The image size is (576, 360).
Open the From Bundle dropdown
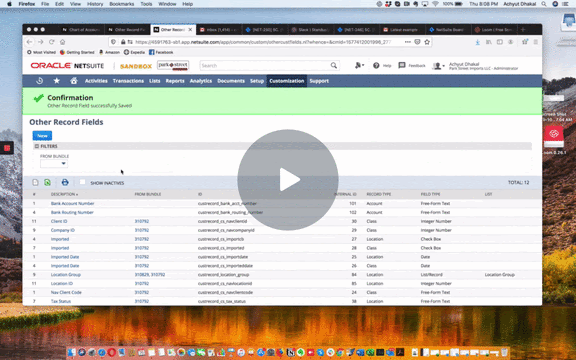pos(54,163)
